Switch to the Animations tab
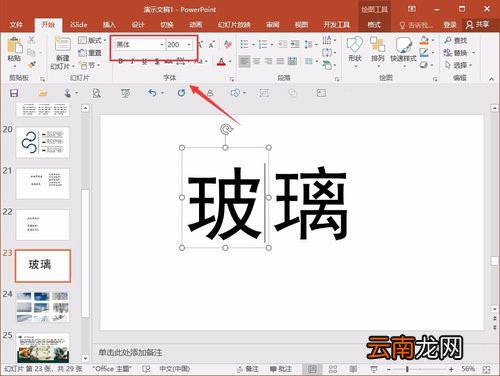The height and width of the screenshot is (376, 500). 196,25
